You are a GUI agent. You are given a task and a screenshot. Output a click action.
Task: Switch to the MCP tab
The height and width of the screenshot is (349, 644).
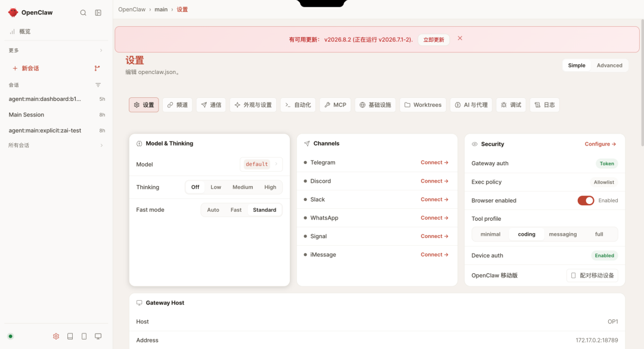[x=335, y=105]
